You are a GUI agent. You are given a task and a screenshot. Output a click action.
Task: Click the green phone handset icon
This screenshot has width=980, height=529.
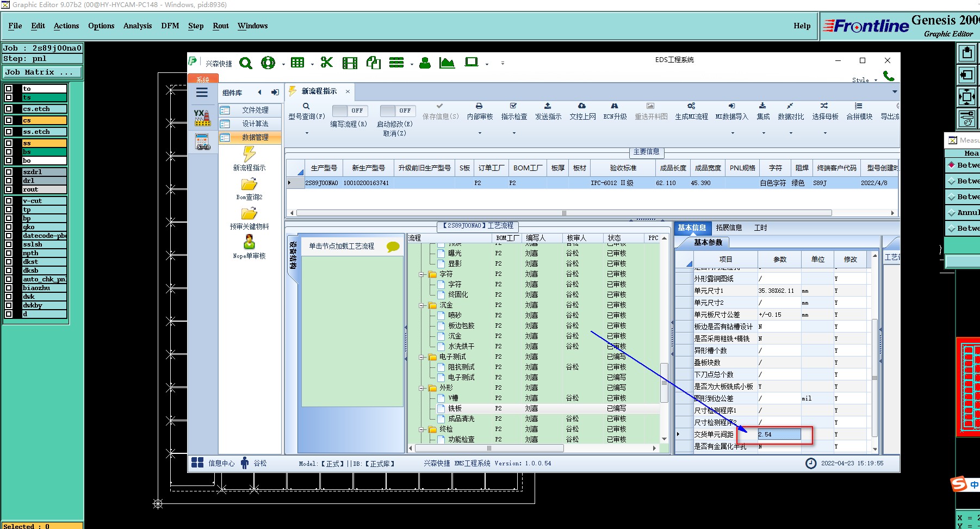coord(889,76)
